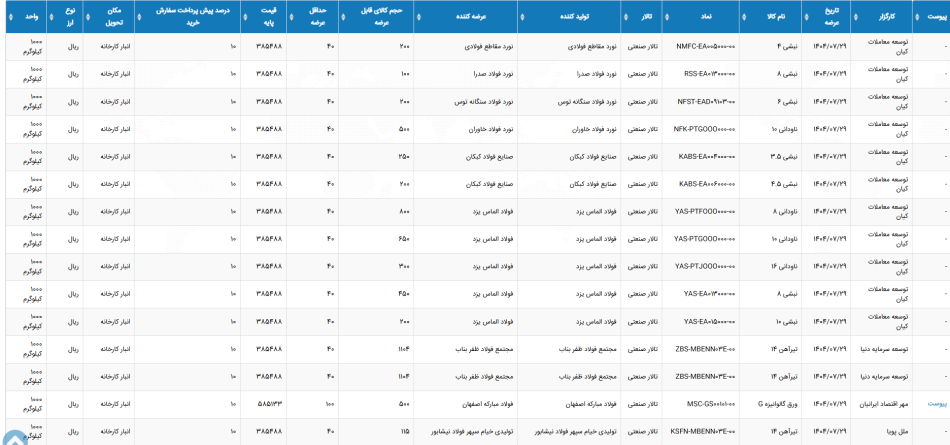Screen dimensions: 950x445
Task: Sort table by the پیوست column arrows
Action: click(918, 16)
